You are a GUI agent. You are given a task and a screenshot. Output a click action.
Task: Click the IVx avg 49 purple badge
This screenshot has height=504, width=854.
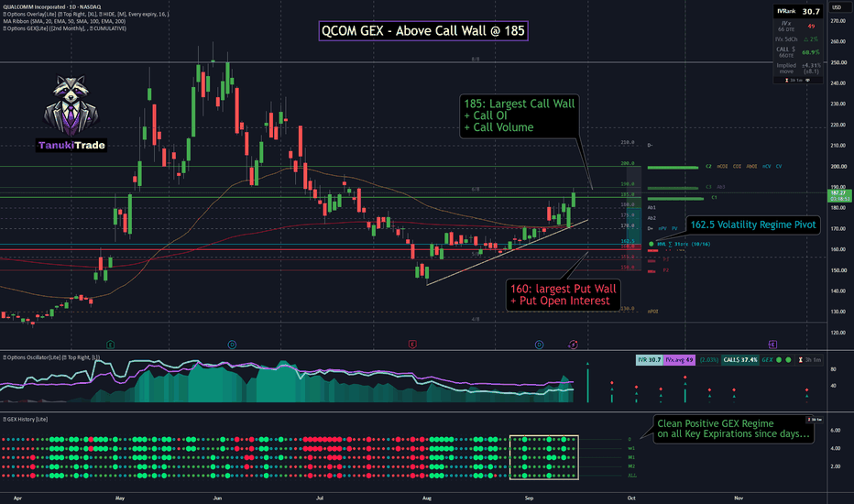coord(679,360)
